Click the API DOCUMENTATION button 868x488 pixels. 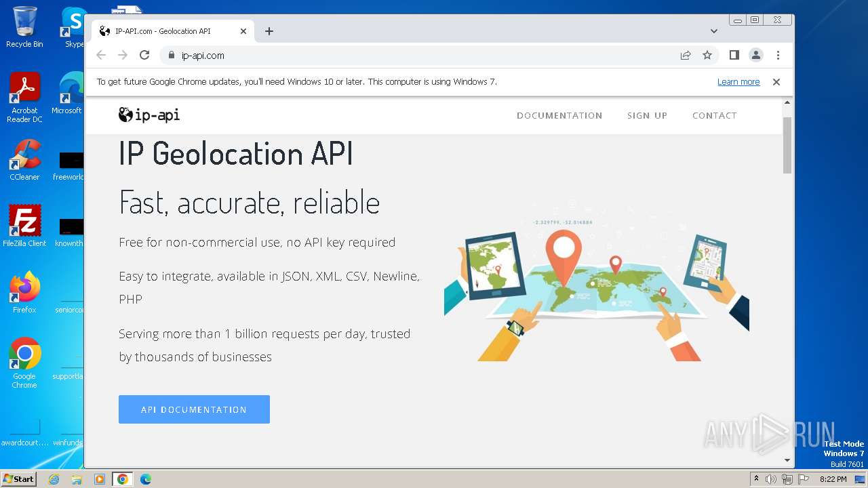coord(194,409)
